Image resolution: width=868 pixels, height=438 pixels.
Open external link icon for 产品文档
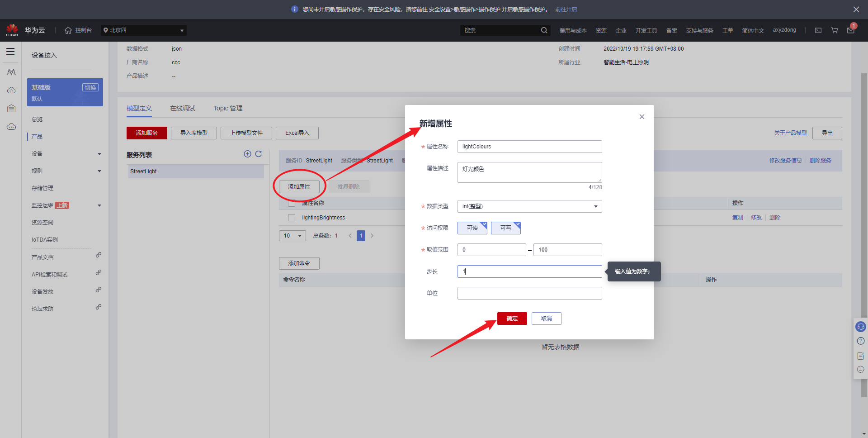pyautogui.click(x=98, y=255)
